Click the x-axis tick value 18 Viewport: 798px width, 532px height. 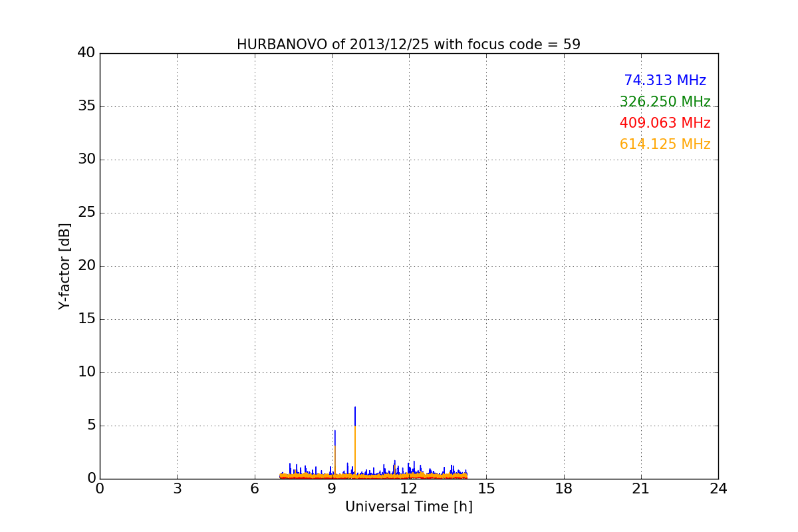tap(564, 489)
